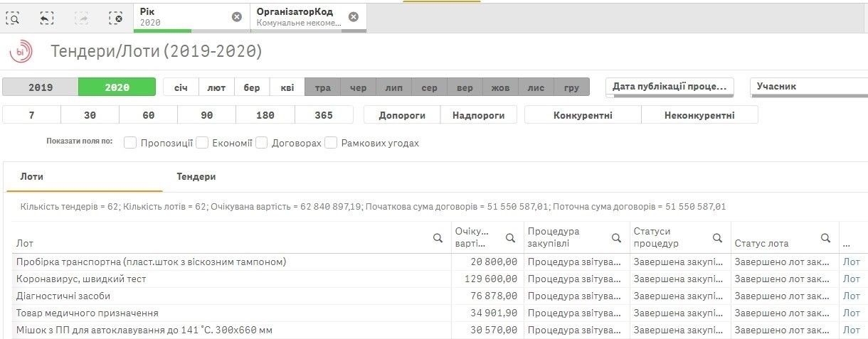The width and height of the screenshot is (868, 339).
Task: Search in the Очікувана вартість column
Action: tap(510, 238)
